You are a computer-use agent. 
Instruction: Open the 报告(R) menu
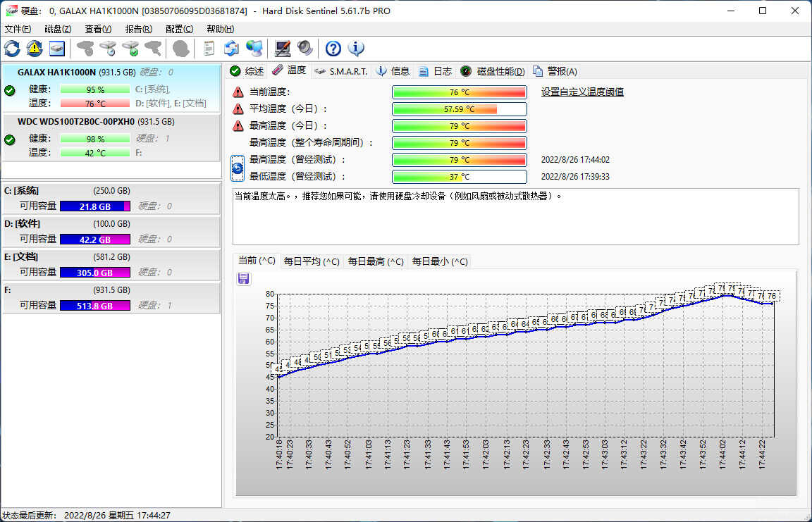point(139,29)
